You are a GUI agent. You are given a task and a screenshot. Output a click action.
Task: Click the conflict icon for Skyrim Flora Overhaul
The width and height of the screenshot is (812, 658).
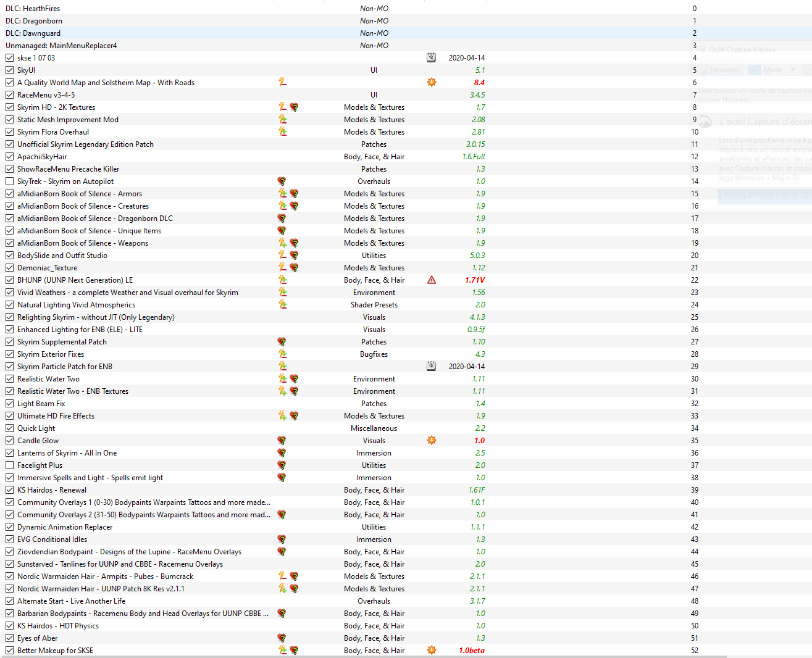(282, 131)
